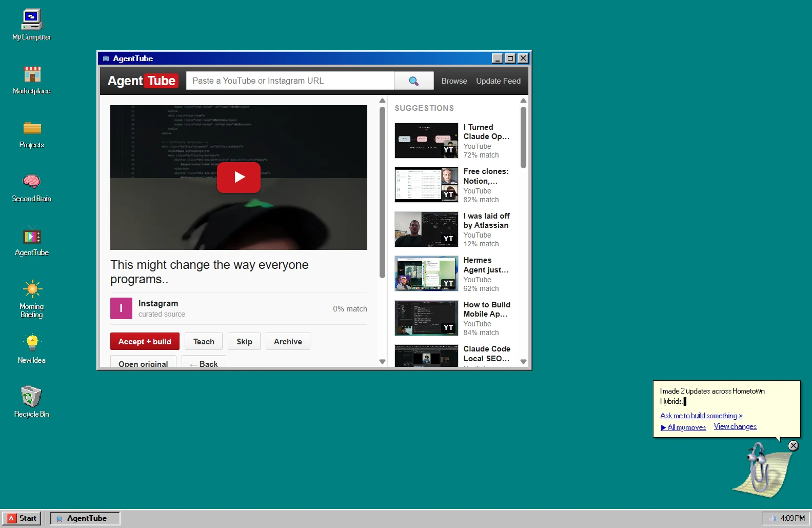The height and width of the screenshot is (528, 812).
Task: Click the Open original button
Action: click(x=143, y=361)
